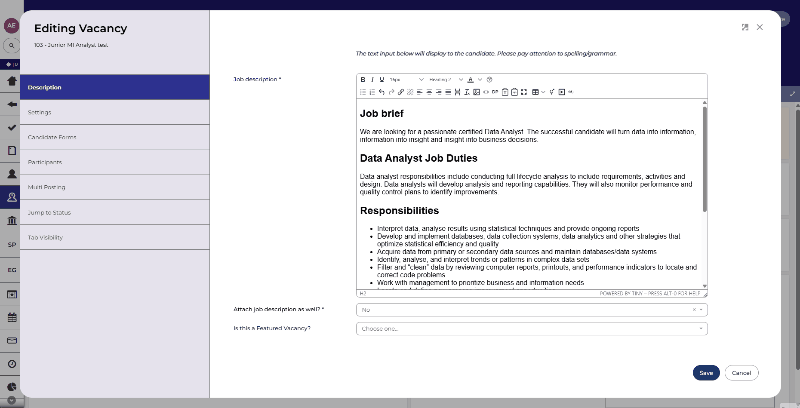
Task: Click the calendar icon in sidebar
Action: click(12, 317)
